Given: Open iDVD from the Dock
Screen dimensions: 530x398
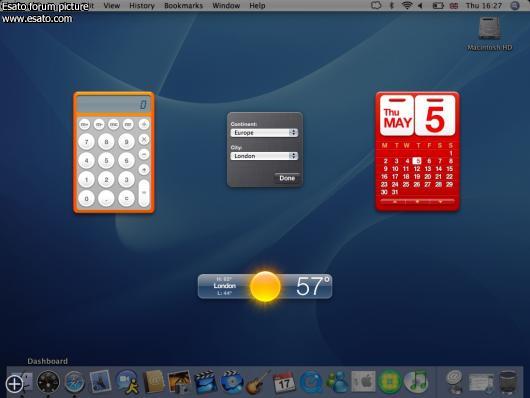Looking at the screenshot, I should pyautogui.click(x=232, y=382).
